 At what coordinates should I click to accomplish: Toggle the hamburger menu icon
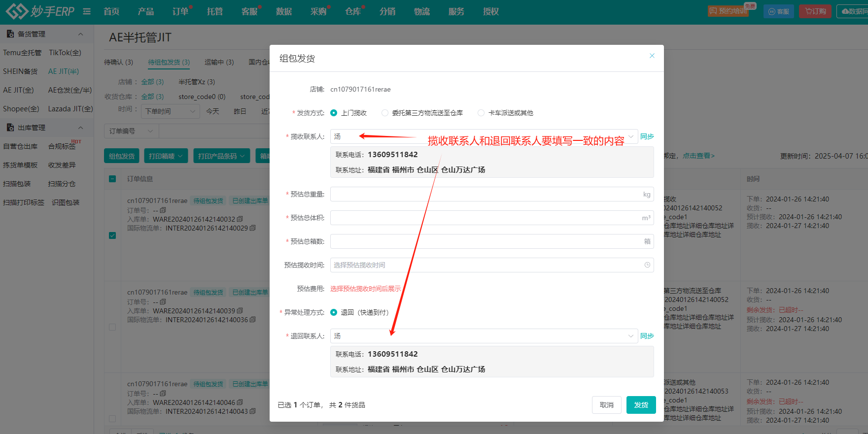click(x=87, y=11)
